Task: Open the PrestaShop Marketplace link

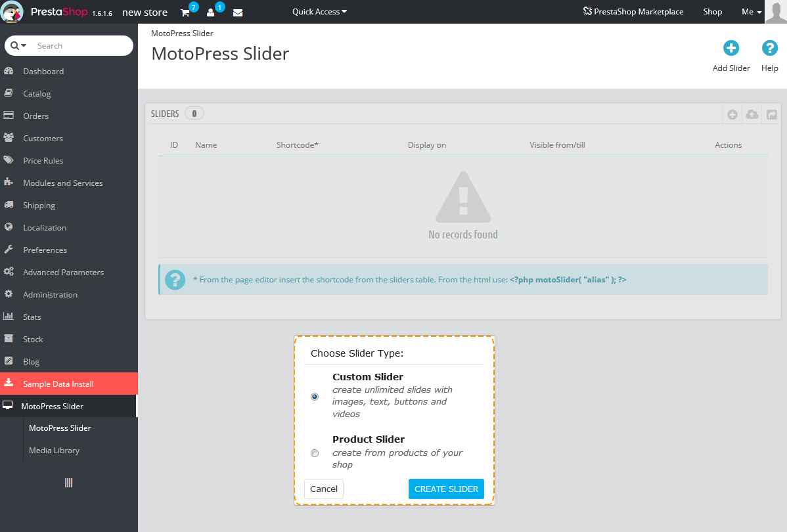Action: 633,12
